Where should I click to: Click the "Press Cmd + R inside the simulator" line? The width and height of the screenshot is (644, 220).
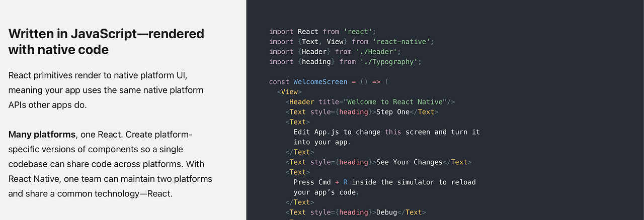(385, 182)
